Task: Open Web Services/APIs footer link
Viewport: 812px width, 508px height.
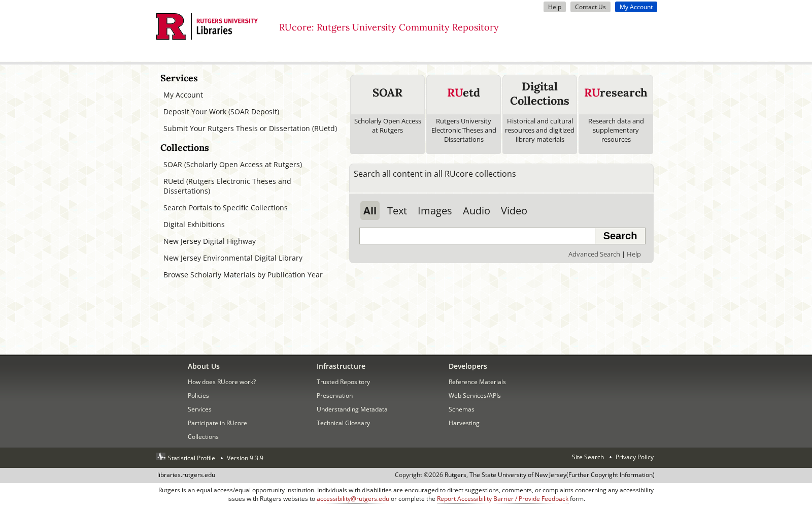Action: coord(475,396)
